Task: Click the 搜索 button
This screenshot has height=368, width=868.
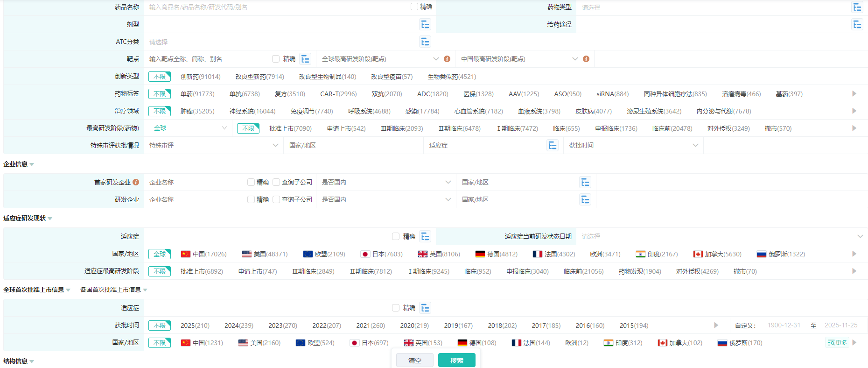Action: (x=456, y=360)
